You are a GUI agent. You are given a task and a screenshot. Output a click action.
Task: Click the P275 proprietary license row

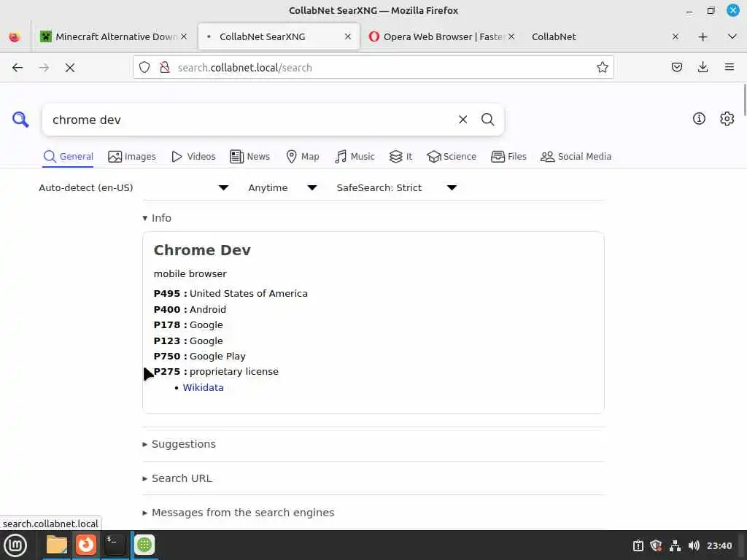(216, 371)
